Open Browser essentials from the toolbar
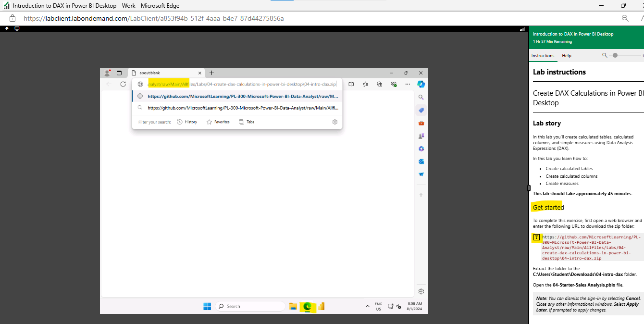 394,84
